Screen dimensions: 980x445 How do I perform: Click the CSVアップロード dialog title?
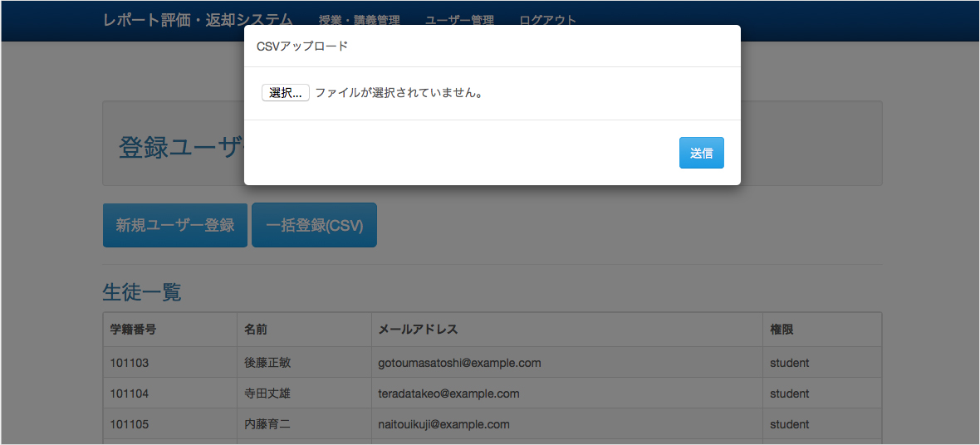click(302, 46)
